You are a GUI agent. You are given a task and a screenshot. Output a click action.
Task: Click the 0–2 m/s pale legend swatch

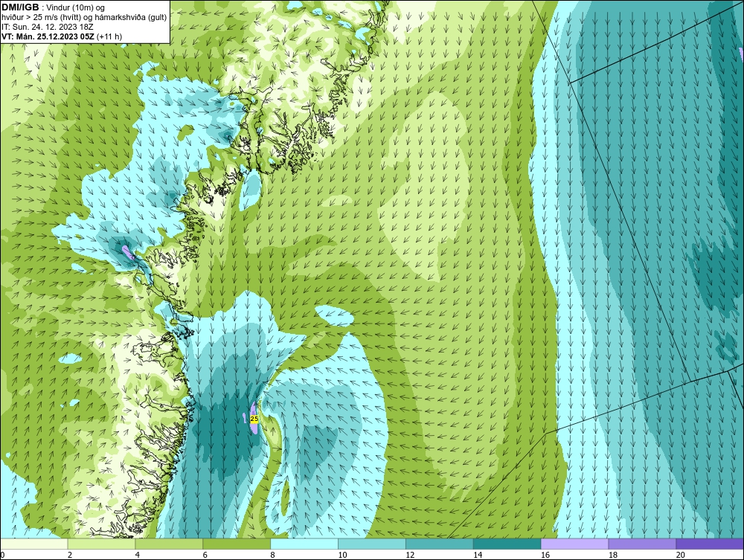click(x=34, y=544)
